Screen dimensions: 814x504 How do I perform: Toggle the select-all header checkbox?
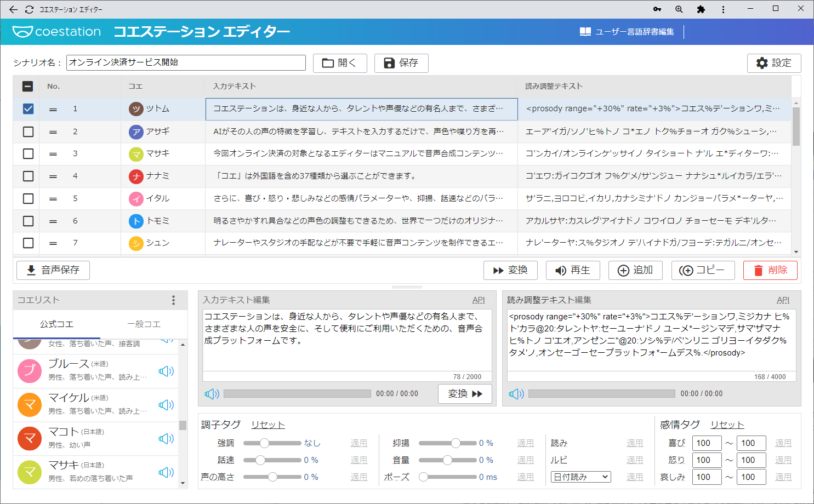[28, 87]
